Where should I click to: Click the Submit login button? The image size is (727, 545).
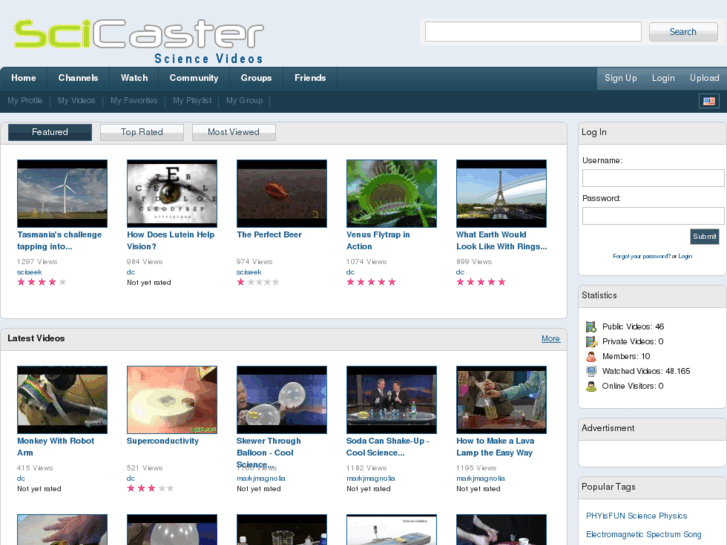704,237
